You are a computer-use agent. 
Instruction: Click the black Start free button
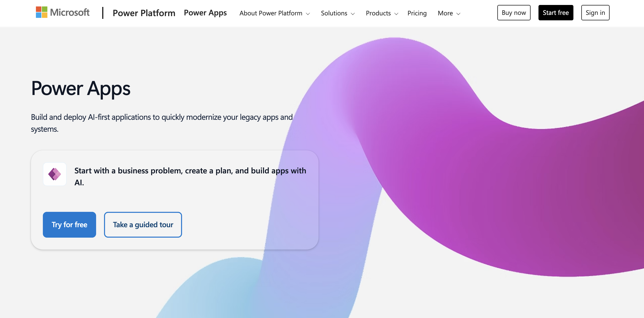[556, 12]
